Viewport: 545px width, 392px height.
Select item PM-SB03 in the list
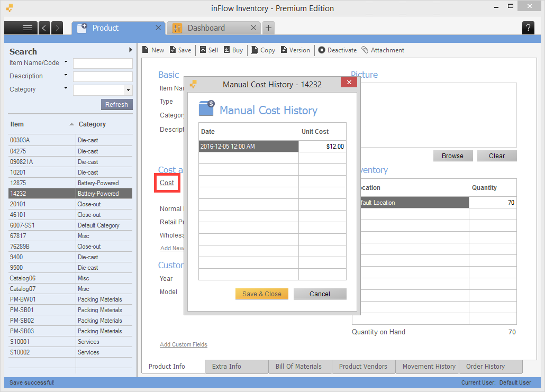point(70,331)
